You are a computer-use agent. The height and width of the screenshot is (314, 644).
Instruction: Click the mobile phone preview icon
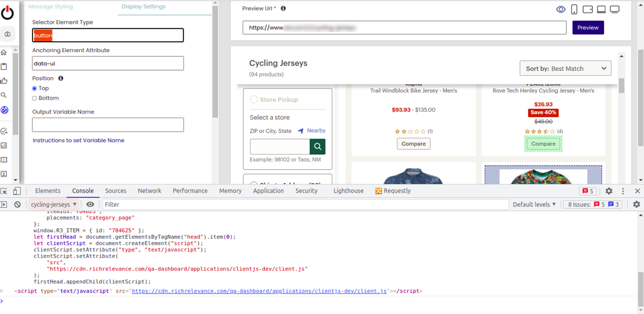point(574,9)
